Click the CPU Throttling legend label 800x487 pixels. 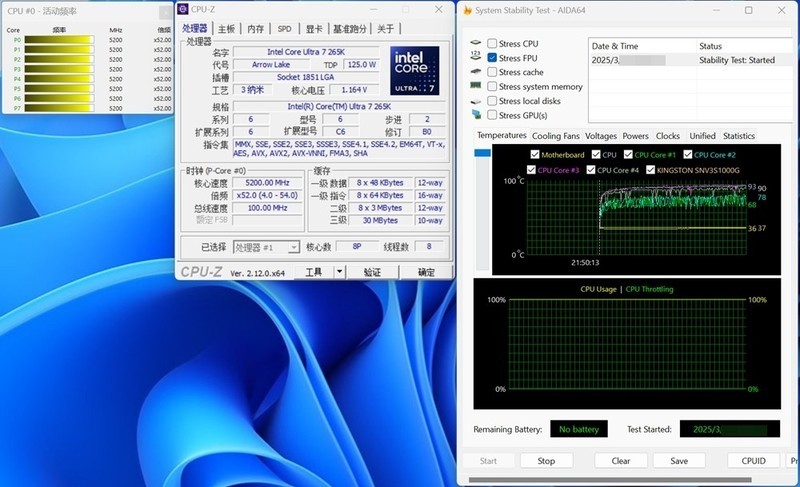pyautogui.click(x=649, y=289)
